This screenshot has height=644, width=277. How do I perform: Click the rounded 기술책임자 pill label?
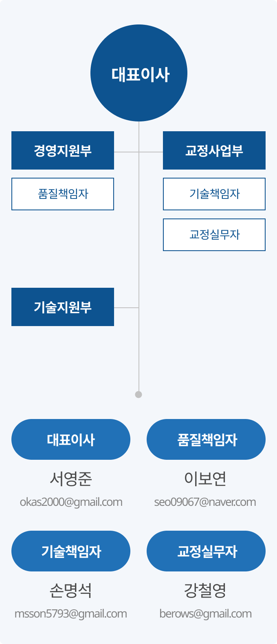(71, 551)
